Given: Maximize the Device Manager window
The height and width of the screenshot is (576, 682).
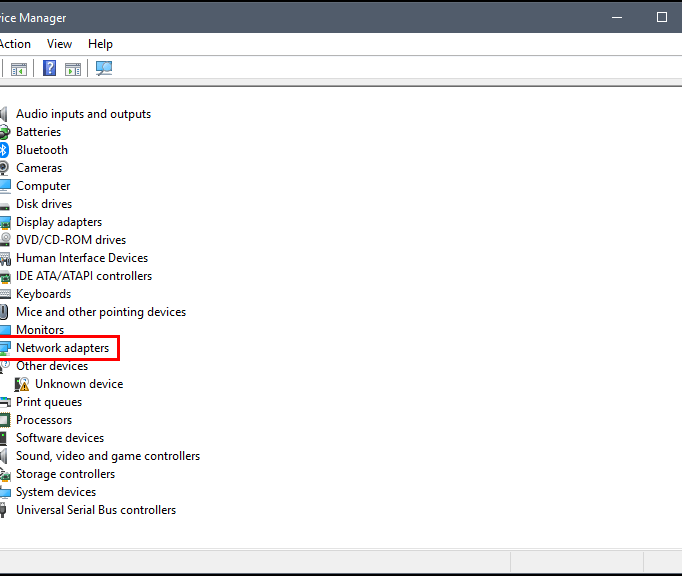Looking at the screenshot, I should (662, 17).
